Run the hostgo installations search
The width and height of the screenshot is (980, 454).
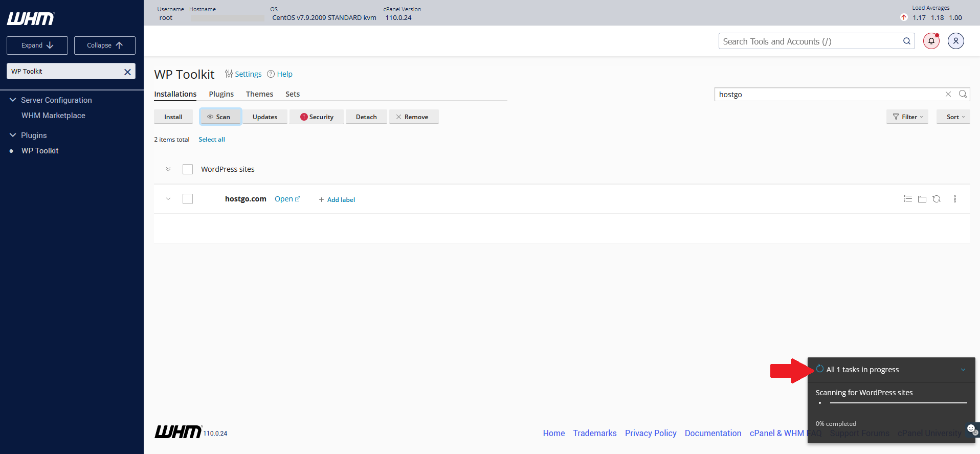click(x=963, y=94)
